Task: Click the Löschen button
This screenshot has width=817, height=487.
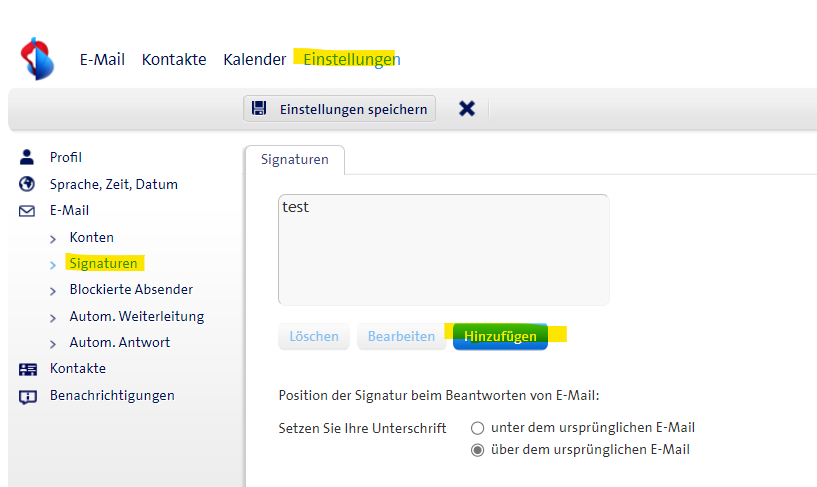Action: [314, 336]
